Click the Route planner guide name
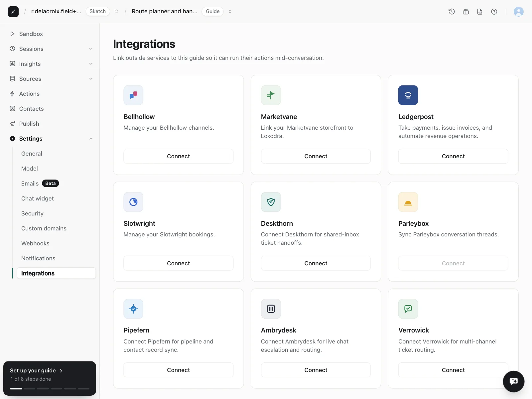532x399 pixels. click(165, 11)
